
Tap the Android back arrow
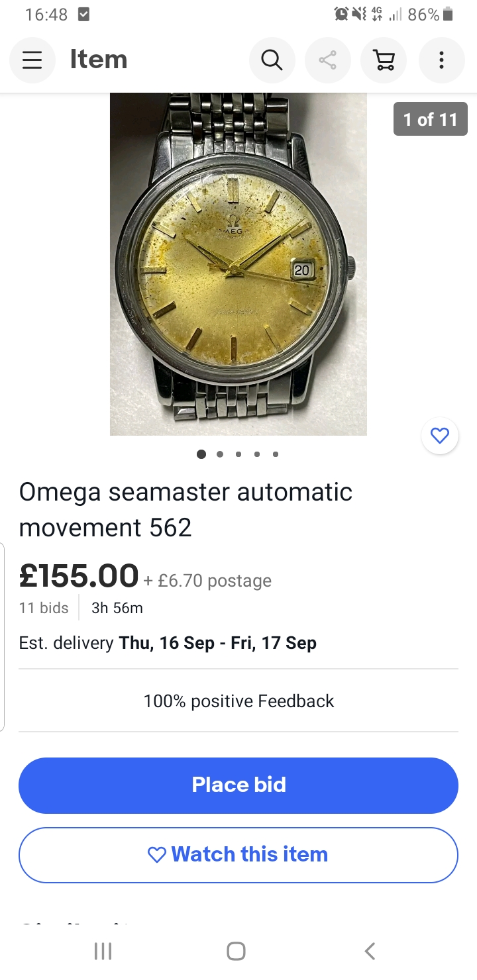(x=370, y=952)
